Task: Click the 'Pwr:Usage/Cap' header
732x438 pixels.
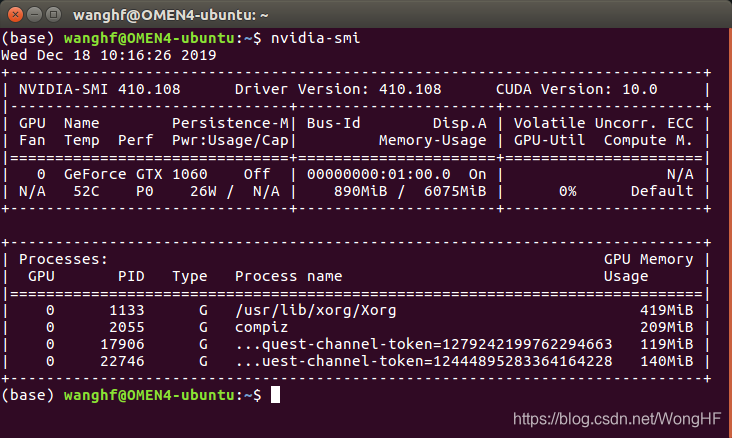Action: click(x=231, y=140)
